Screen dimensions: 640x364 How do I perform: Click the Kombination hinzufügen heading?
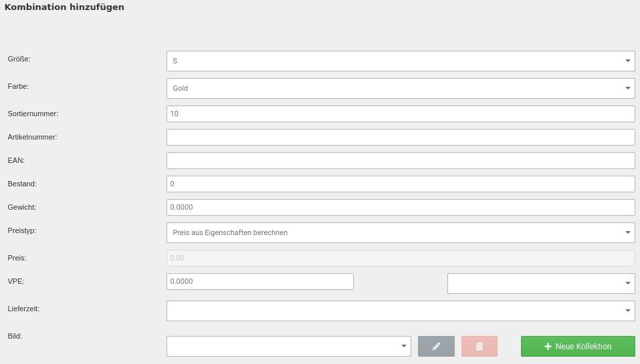(x=64, y=7)
